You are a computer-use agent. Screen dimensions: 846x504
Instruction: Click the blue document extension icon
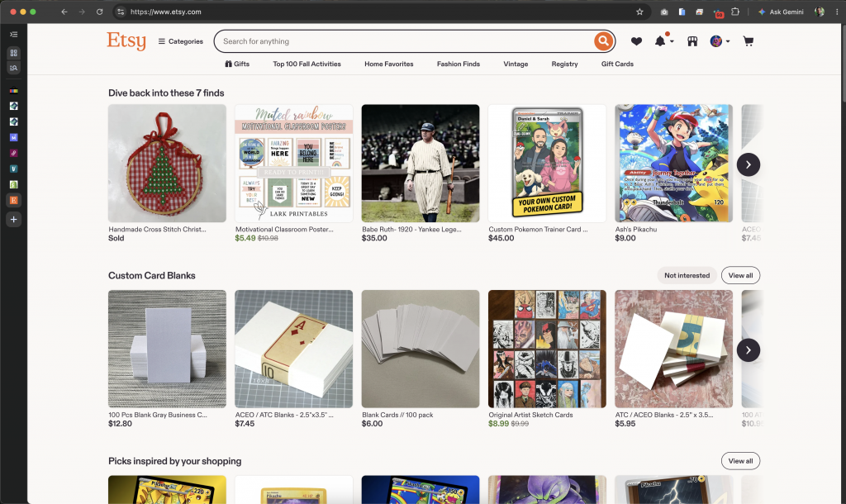coord(682,12)
